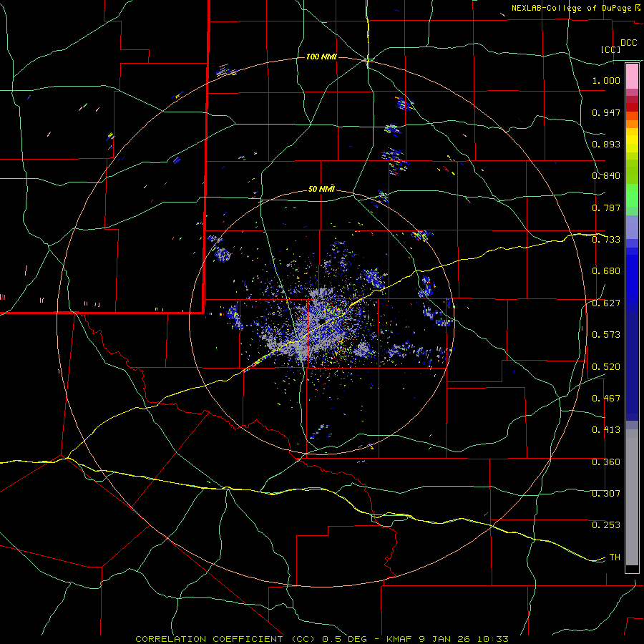Pick the pink color band near 1.000

pos(632,77)
